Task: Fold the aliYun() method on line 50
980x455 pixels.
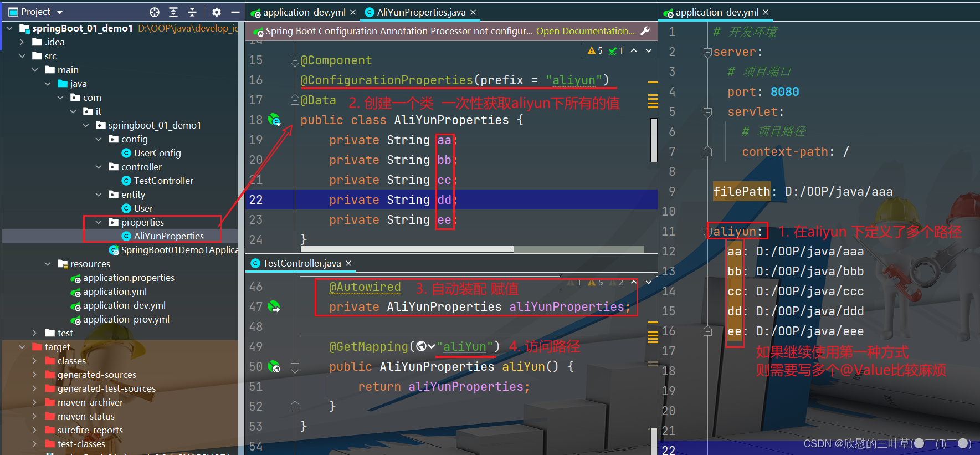Action: pyautogui.click(x=295, y=367)
